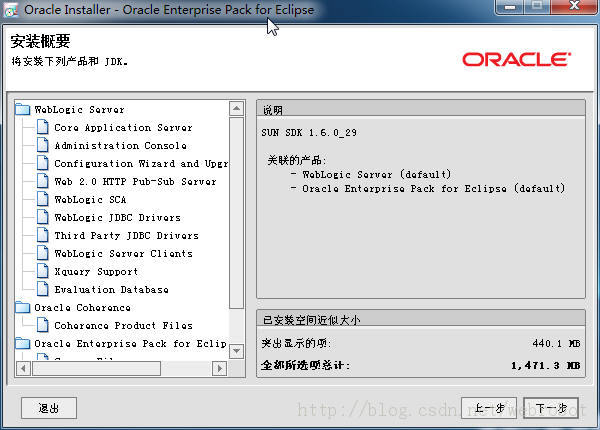Select Core Application Server in the tree
The image size is (600, 430).
123,128
